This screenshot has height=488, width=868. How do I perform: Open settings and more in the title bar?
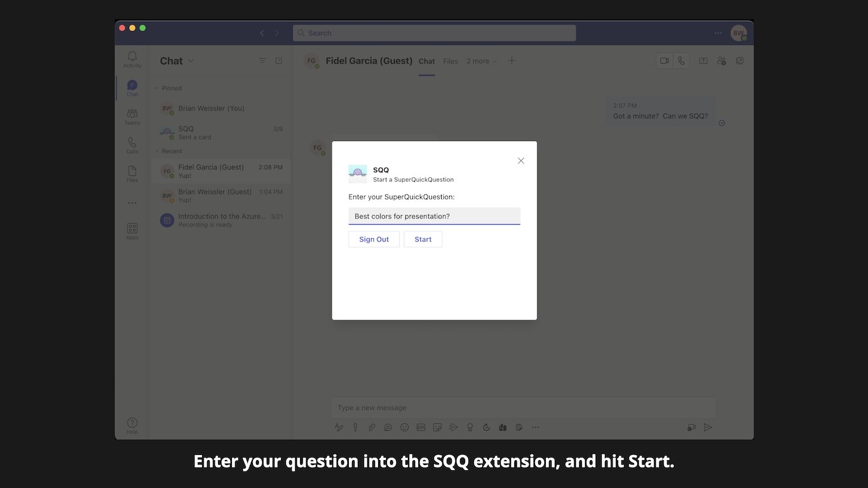[x=718, y=33]
